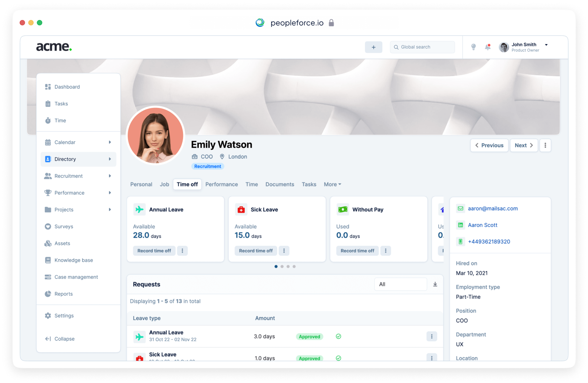Click the Assets icon in sidebar

pyautogui.click(x=48, y=243)
